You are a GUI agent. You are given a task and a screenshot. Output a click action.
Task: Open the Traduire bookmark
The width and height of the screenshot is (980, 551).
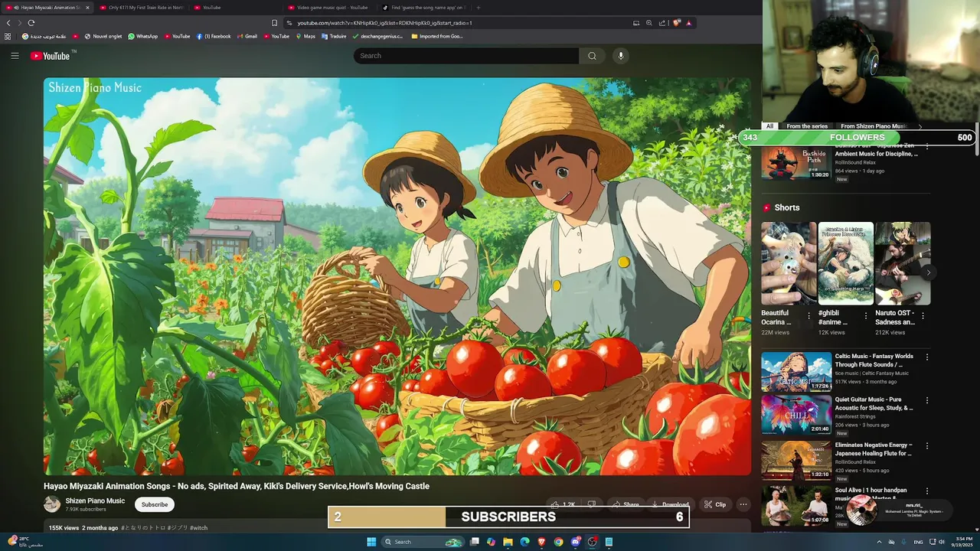pyautogui.click(x=334, y=36)
